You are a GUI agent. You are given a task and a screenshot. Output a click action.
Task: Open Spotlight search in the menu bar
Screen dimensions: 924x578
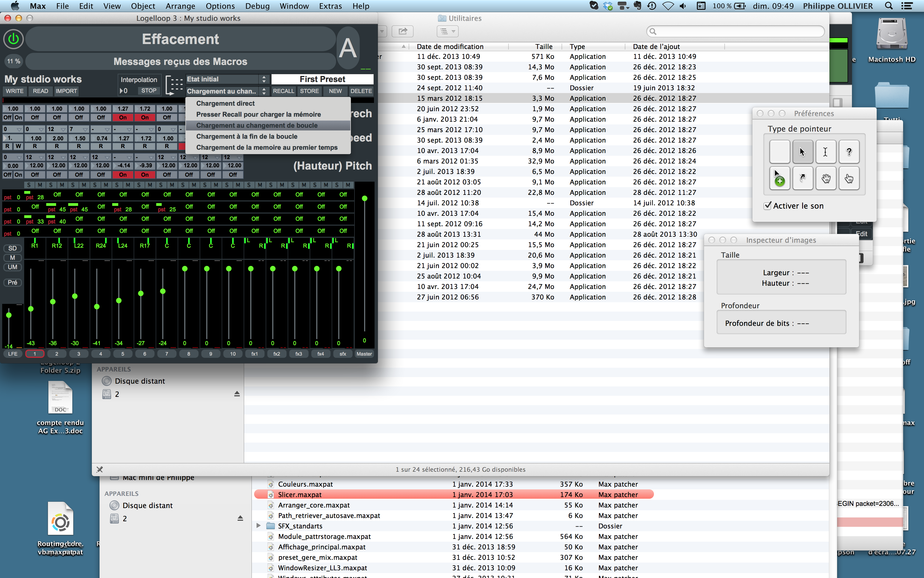[x=889, y=6]
